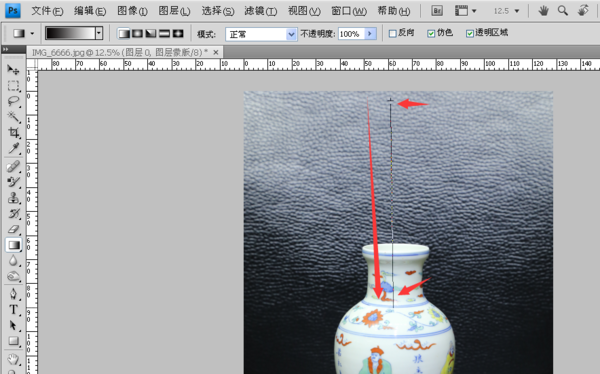Open the 滤镜(T) menu
This screenshot has height=374, width=600.
point(261,11)
